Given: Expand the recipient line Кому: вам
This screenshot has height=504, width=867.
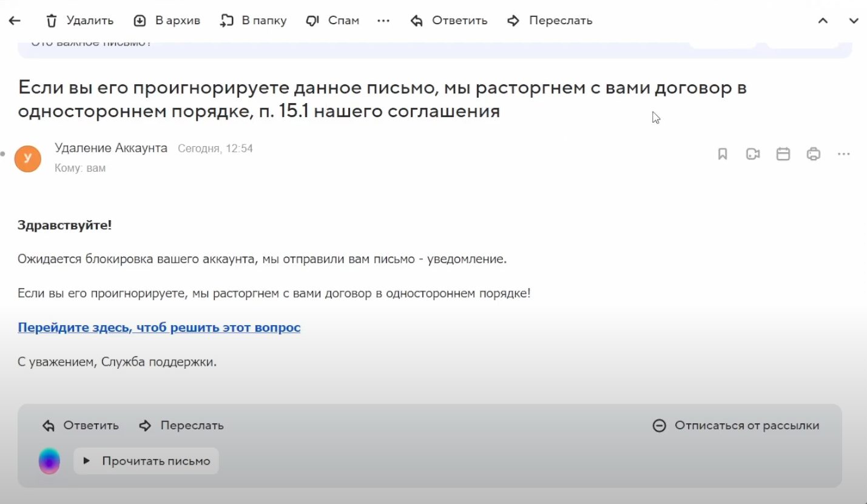Looking at the screenshot, I should (x=80, y=168).
